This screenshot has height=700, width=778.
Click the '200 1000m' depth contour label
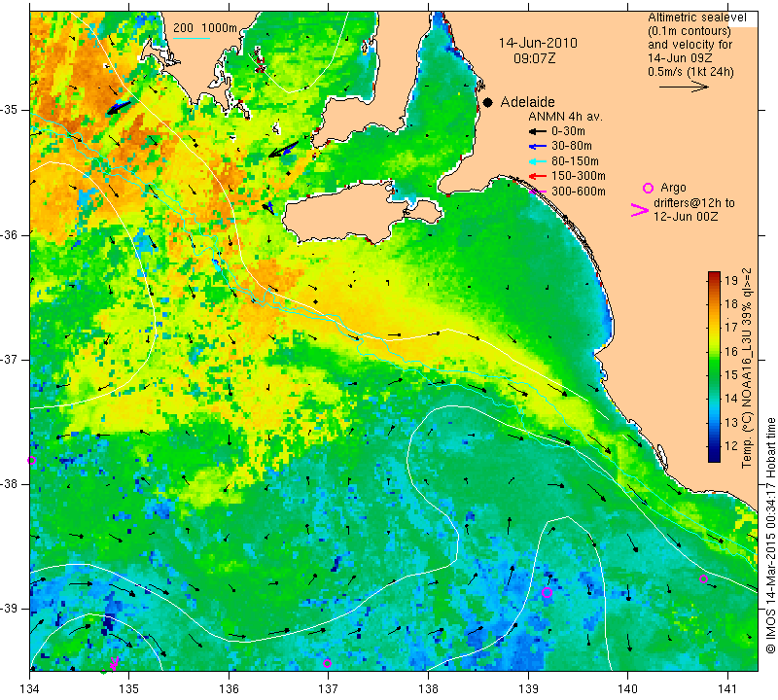(x=205, y=28)
